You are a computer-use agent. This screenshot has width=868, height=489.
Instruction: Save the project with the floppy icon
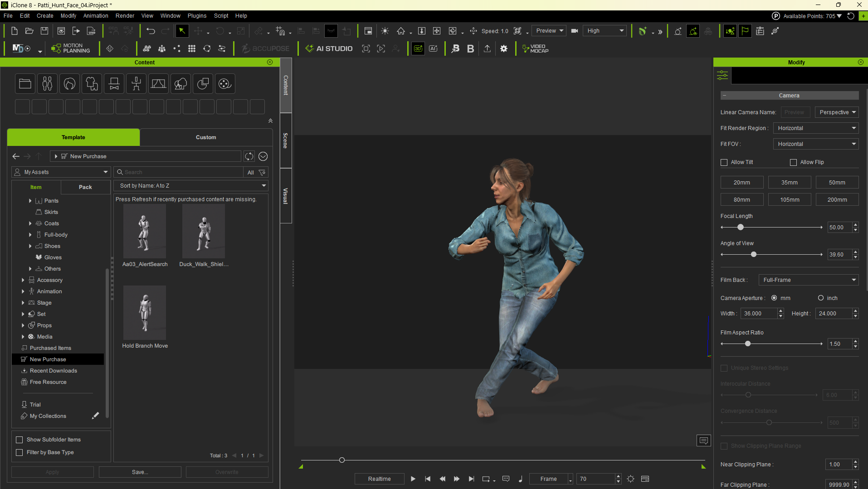pyautogui.click(x=44, y=31)
